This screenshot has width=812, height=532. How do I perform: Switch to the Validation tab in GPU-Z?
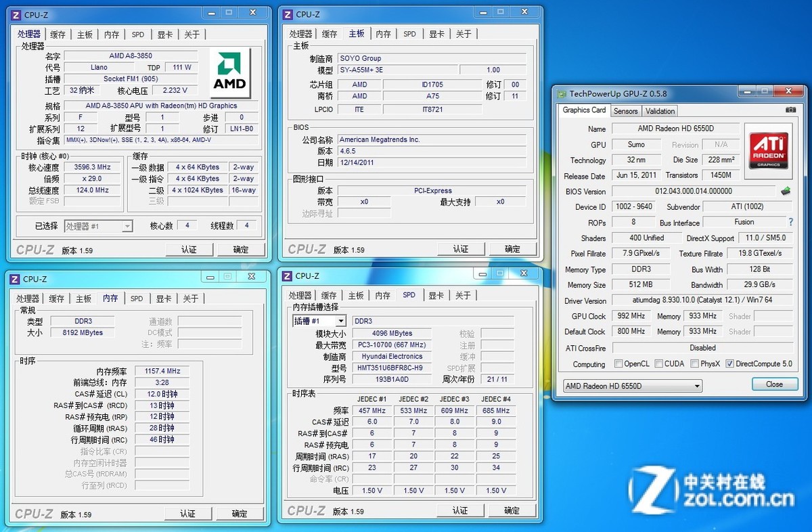click(660, 111)
